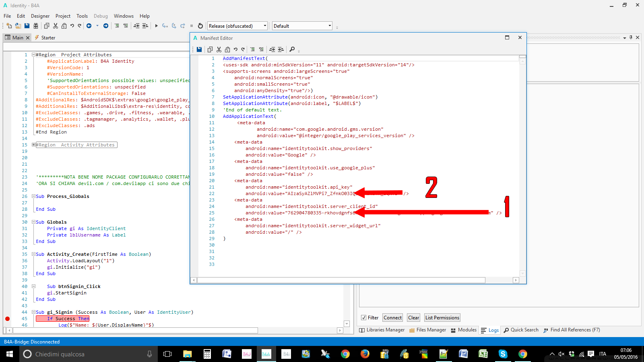The height and width of the screenshot is (362, 644).
Task: Click Paste in the main IDE toolbar
Action: (64, 26)
